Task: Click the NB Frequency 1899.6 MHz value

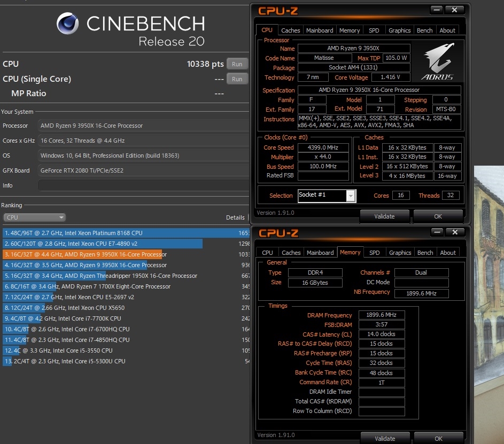Action: [421, 293]
